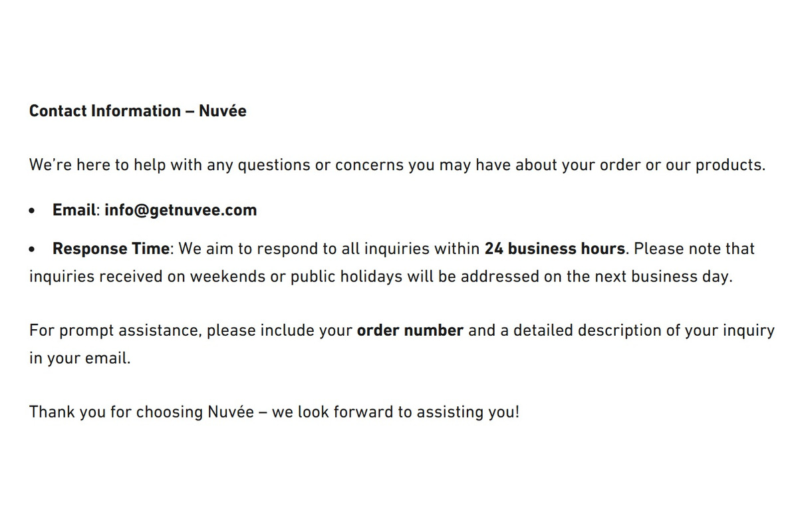Click the line "in your email."
The width and height of the screenshot is (798, 532).
coord(80,358)
